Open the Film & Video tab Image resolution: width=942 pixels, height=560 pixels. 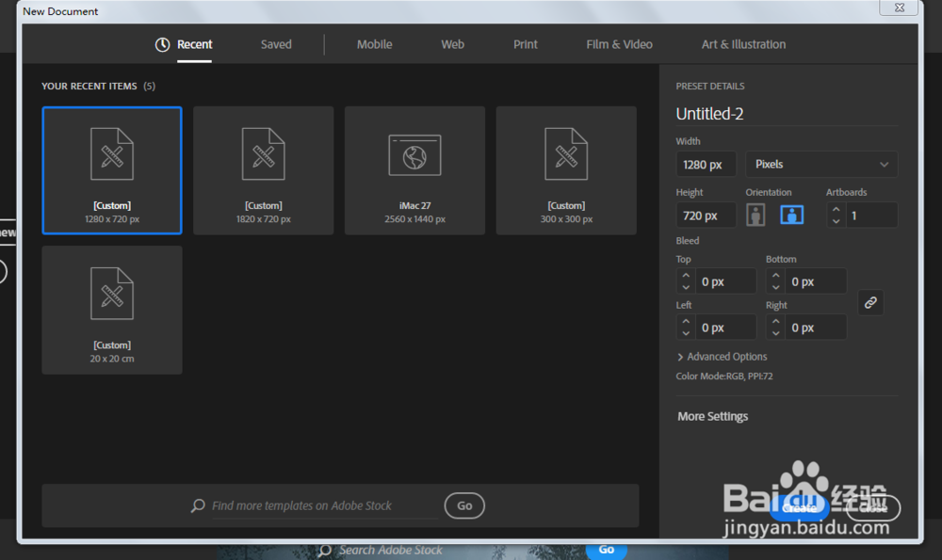click(x=619, y=44)
